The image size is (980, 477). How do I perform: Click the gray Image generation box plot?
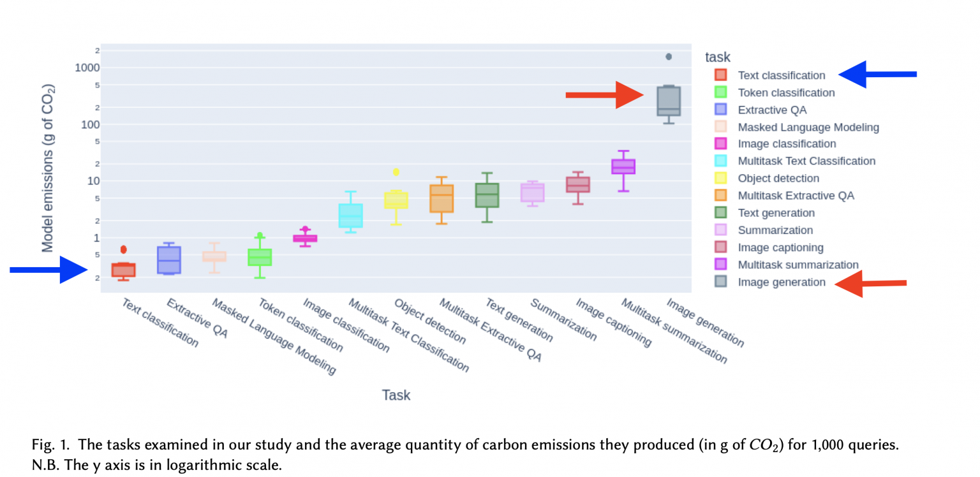coord(669,101)
